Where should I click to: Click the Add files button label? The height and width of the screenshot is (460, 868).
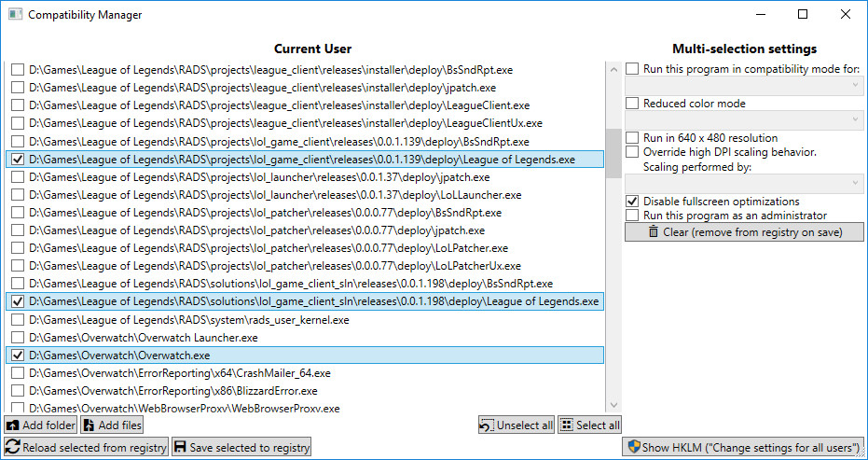[120, 425]
